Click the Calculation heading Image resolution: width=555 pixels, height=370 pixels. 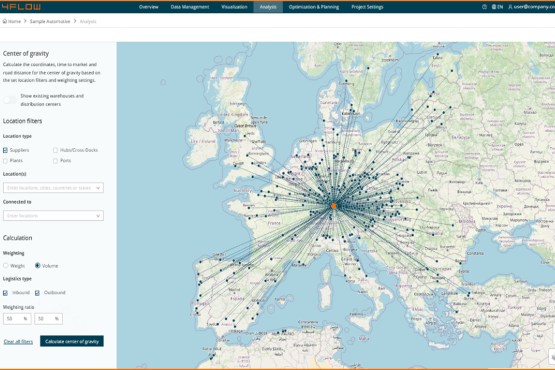tap(17, 238)
